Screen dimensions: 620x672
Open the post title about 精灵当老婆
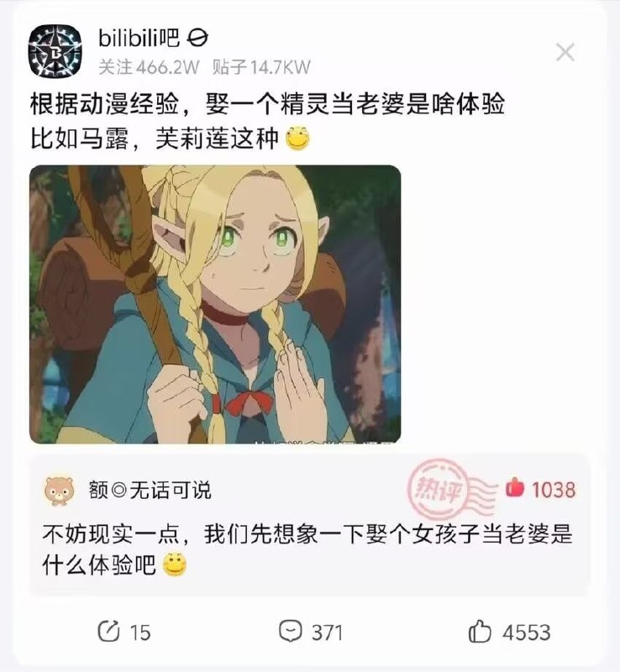pyautogui.click(x=267, y=104)
